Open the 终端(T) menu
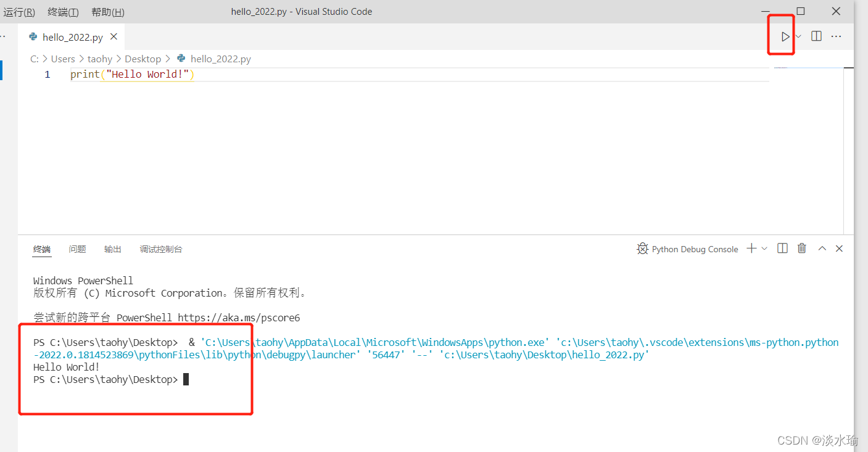 pyautogui.click(x=63, y=12)
